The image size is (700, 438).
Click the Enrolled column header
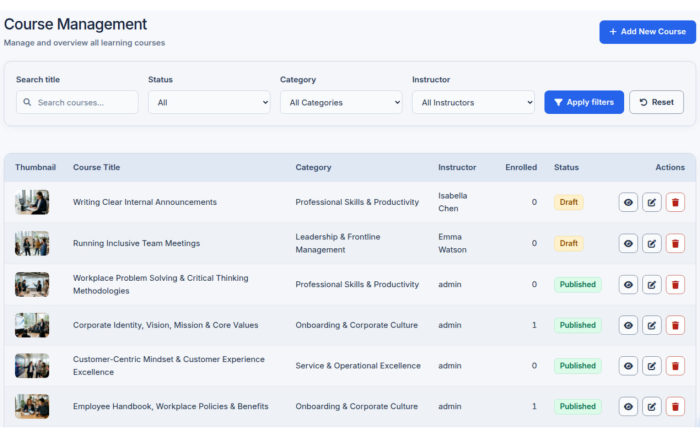coord(521,167)
